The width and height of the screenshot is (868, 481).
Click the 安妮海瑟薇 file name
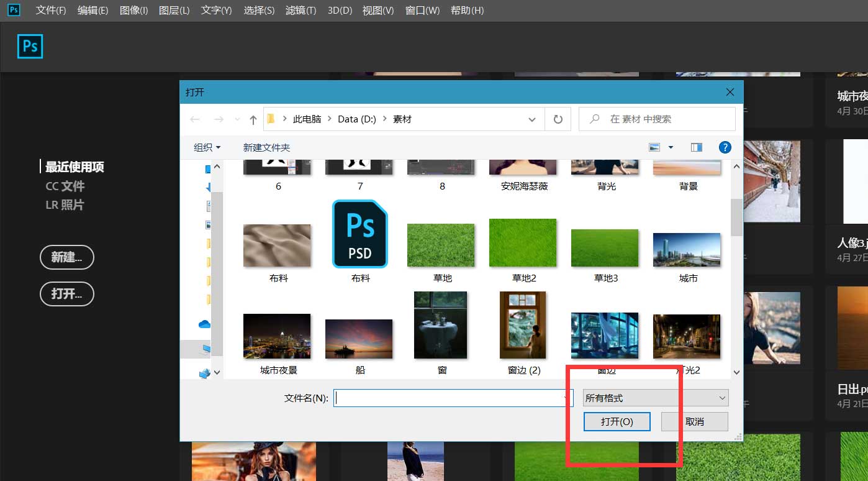click(x=524, y=186)
